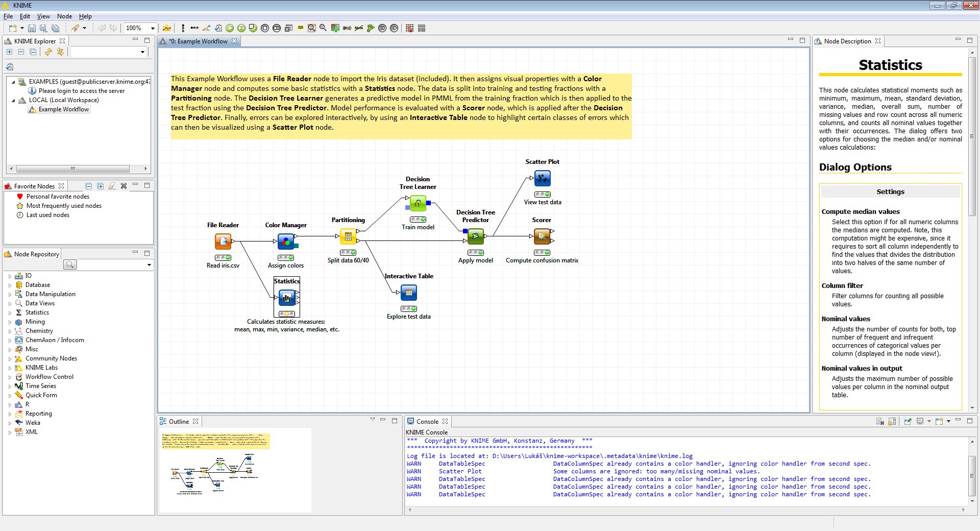Expand the Mining category in Node Repository
The width and height of the screenshot is (980, 531).
pyautogui.click(x=10, y=322)
